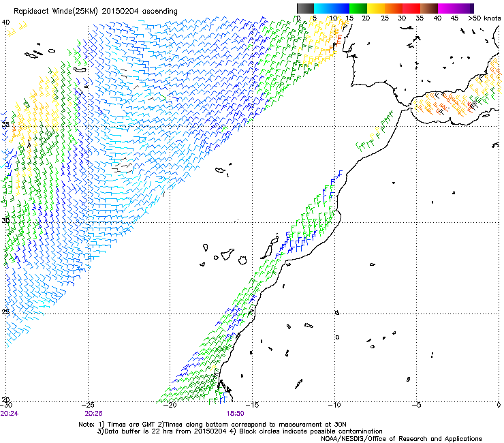Viewport: 504px width, 443px height.
Task: Click the purple '20:24' pass time
Action: click(10, 414)
